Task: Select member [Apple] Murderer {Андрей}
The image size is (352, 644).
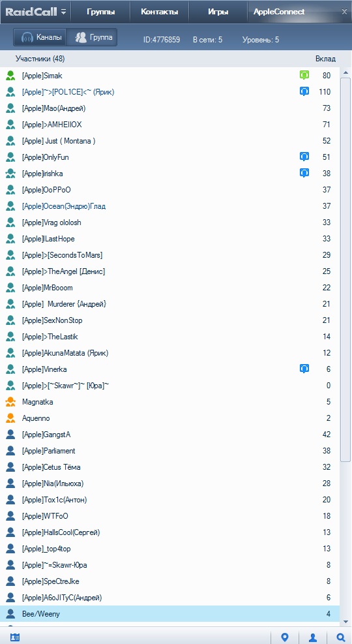Action: tap(170, 304)
